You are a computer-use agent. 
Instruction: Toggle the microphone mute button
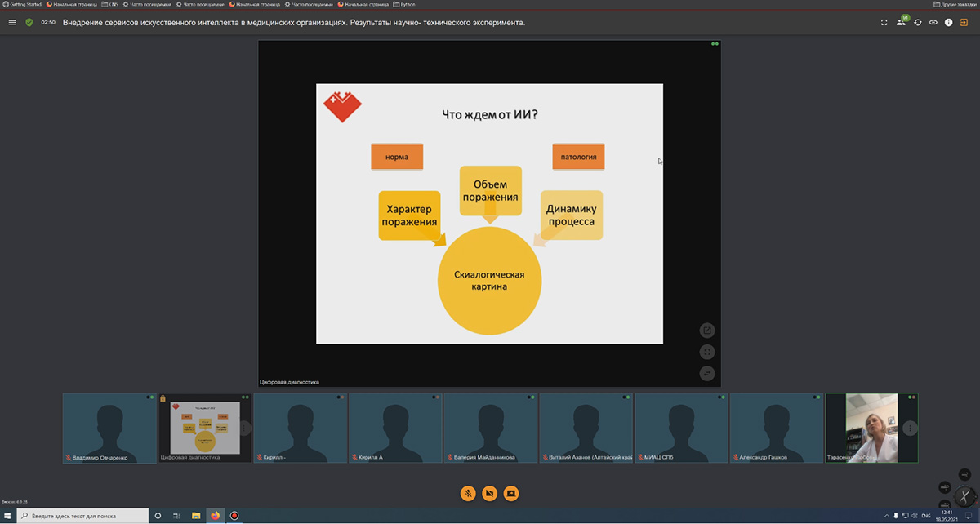468,493
